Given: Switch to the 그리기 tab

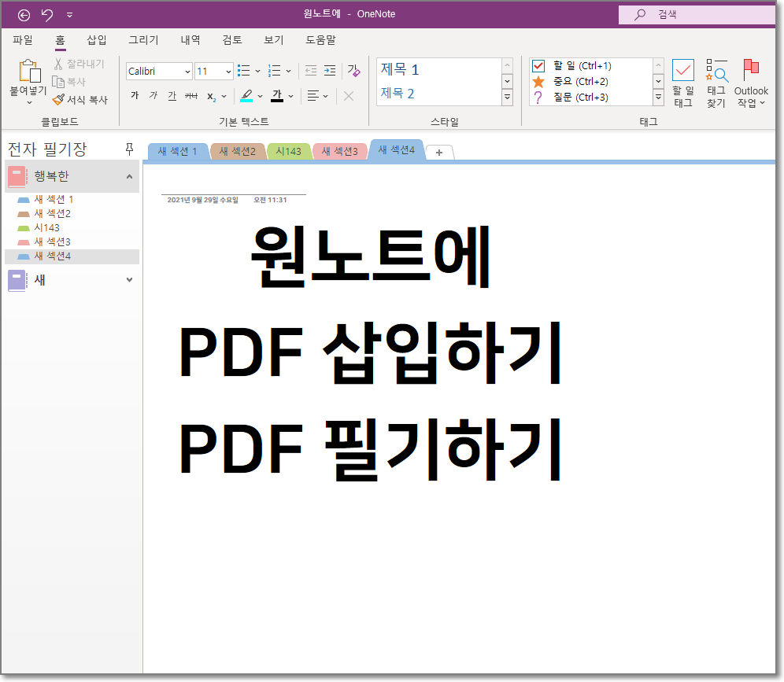Looking at the screenshot, I should pos(143,40).
